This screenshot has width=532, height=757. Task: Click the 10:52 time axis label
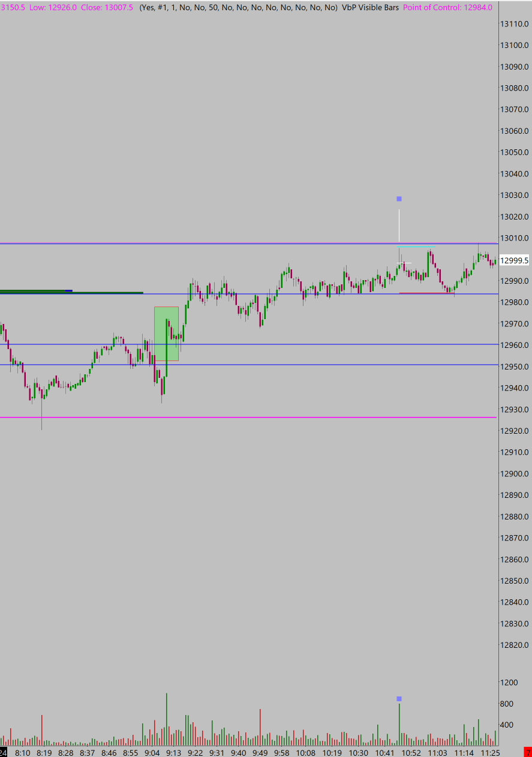point(411,752)
